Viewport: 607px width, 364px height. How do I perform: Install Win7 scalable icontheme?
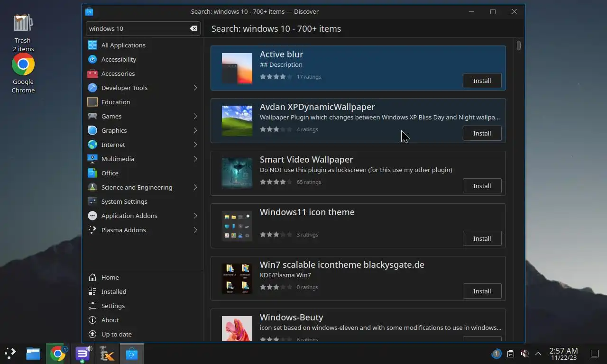482,291
